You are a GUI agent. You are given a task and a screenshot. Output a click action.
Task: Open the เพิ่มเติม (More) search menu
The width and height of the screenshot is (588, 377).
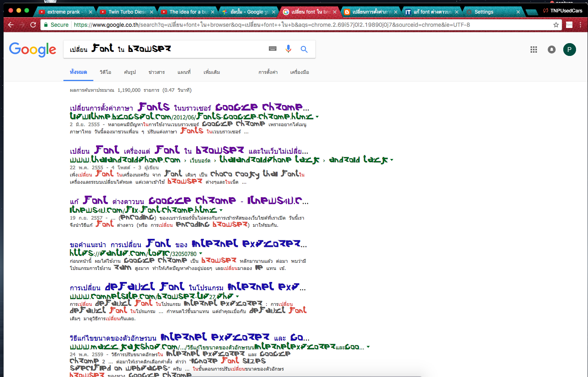(x=211, y=72)
